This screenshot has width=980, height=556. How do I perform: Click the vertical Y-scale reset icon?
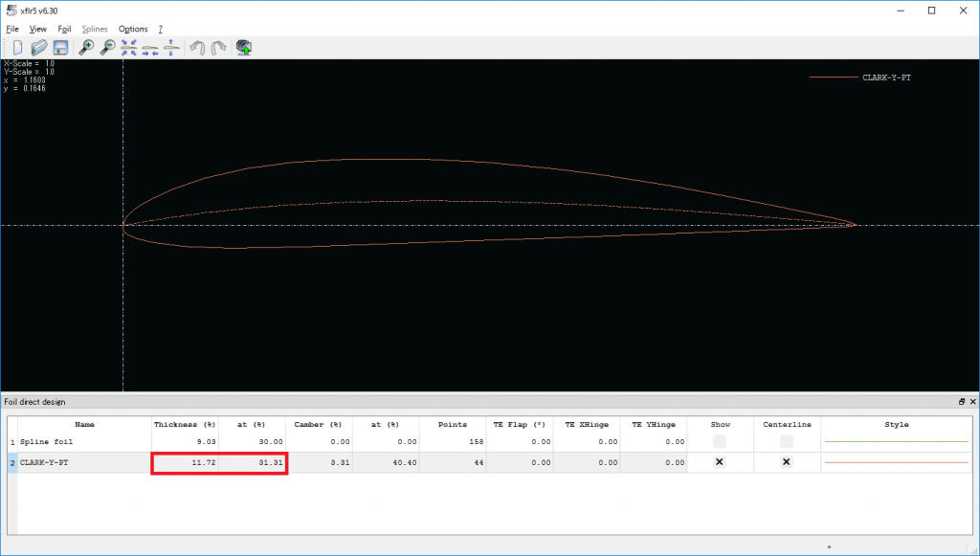170,47
